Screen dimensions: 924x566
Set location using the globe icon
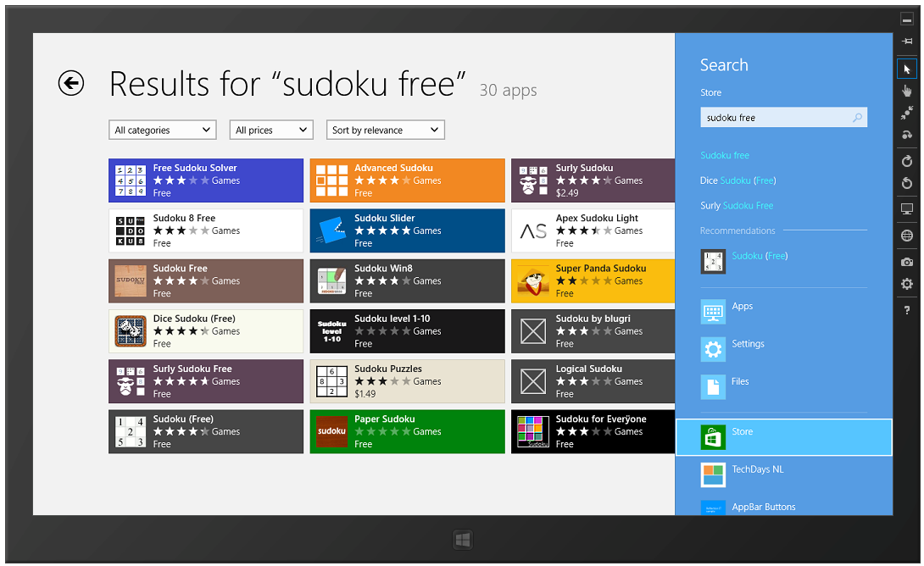[x=906, y=236]
